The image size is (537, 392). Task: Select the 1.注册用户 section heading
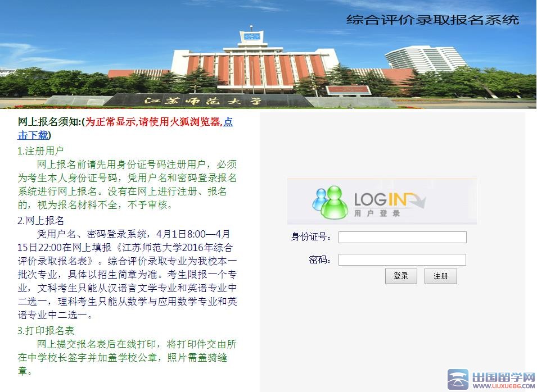pyautogui.click(x=40, y=151)
